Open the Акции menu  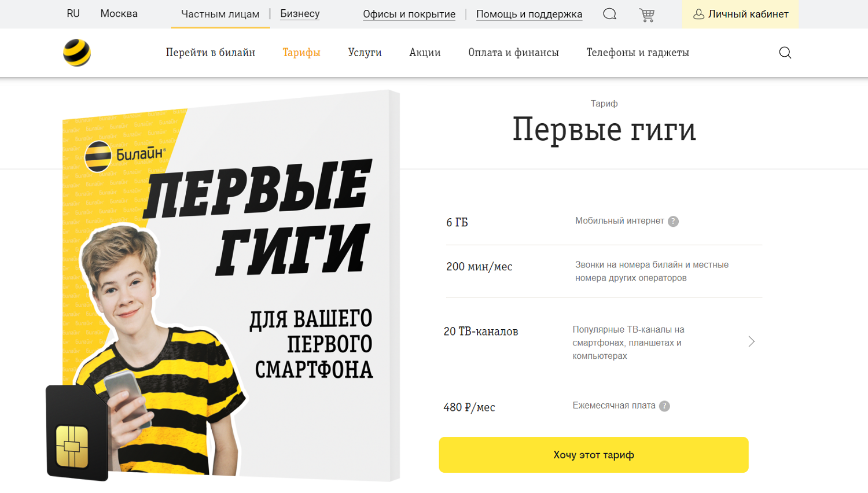tap(425, 53)
